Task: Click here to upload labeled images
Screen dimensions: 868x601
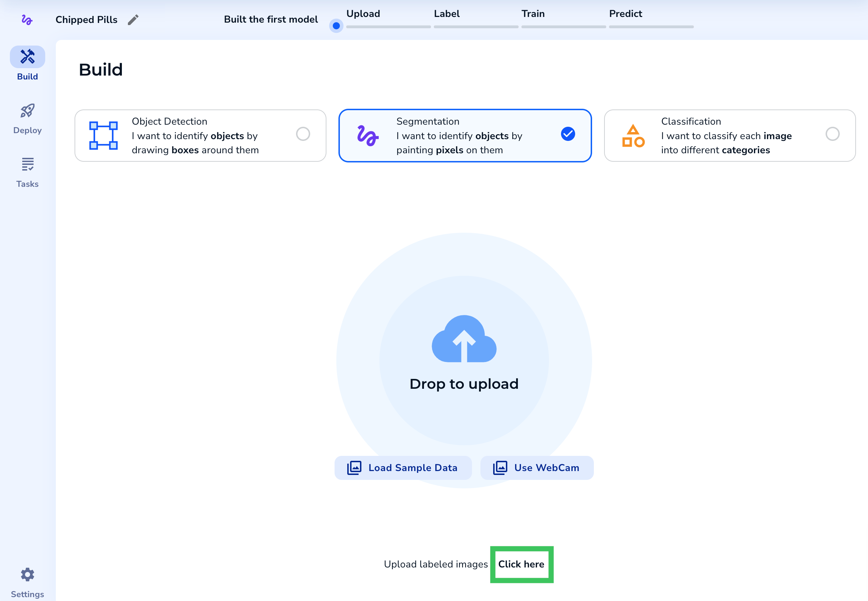Action: (521, 564)
